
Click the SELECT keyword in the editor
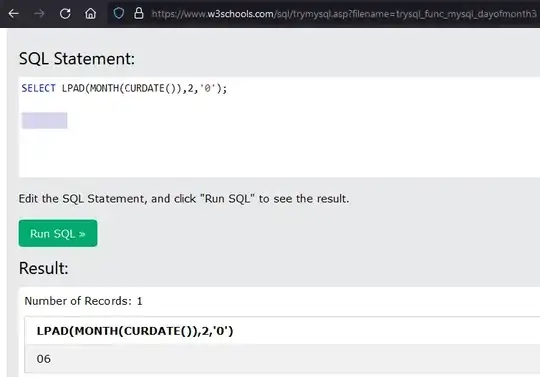pyautogui.click(x=38, y=88)
